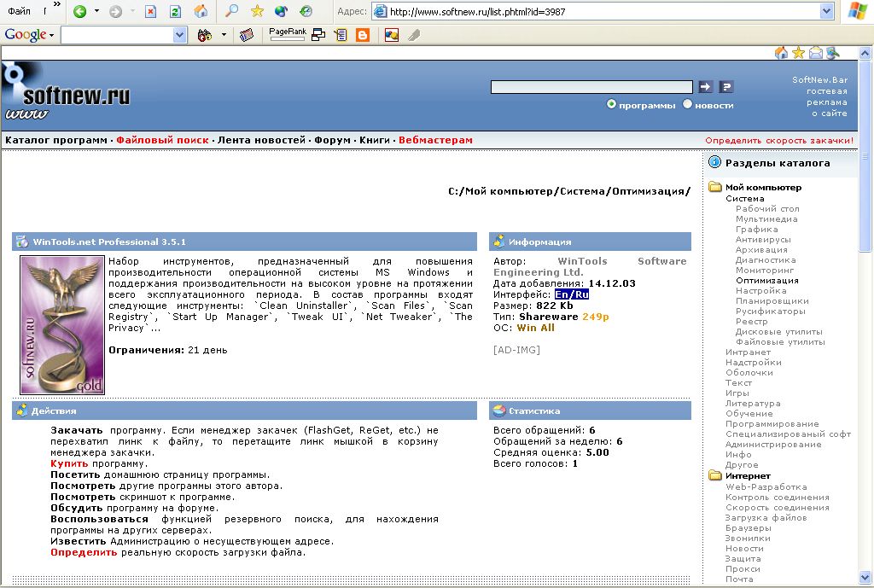Click the Google toolbar page info icon

[x=341, y=35]
